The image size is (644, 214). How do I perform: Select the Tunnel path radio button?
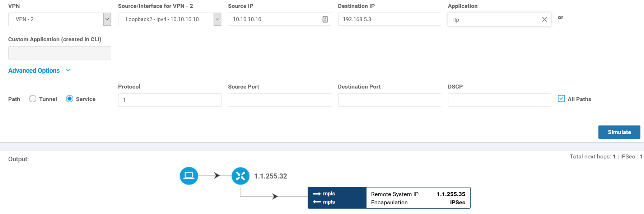[33, 99]
